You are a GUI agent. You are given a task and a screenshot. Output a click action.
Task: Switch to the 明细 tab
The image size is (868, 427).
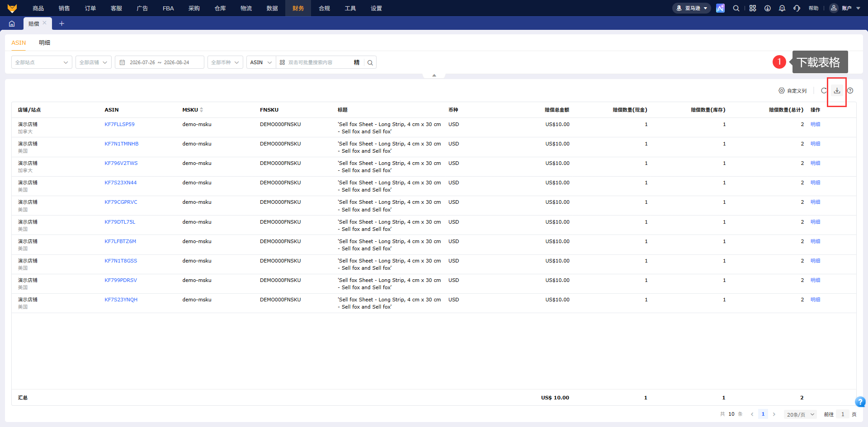pyautogui.click(x=44, y=42)
